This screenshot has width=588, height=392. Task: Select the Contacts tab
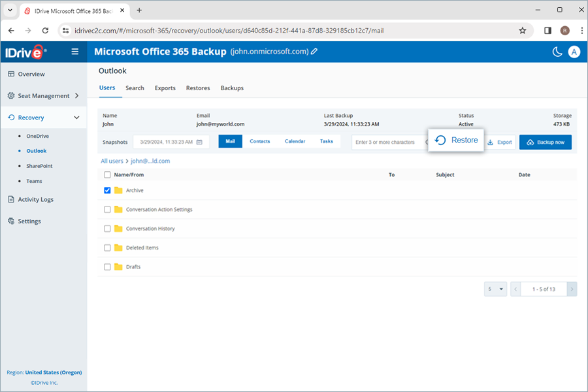[259, 142]
